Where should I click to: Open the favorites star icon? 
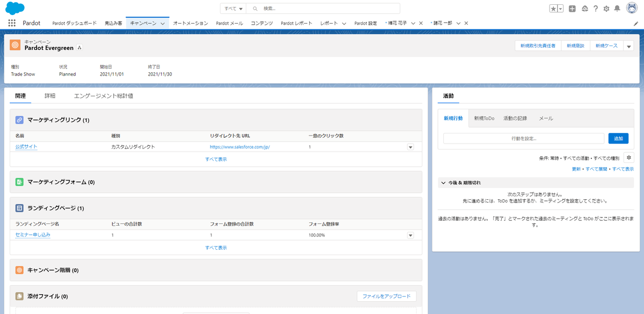[x=553, y=9]
